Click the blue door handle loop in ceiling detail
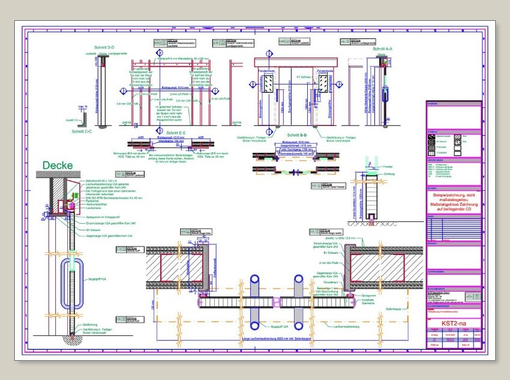Screen dimensions: 510x380 click(x=72, y=284)
